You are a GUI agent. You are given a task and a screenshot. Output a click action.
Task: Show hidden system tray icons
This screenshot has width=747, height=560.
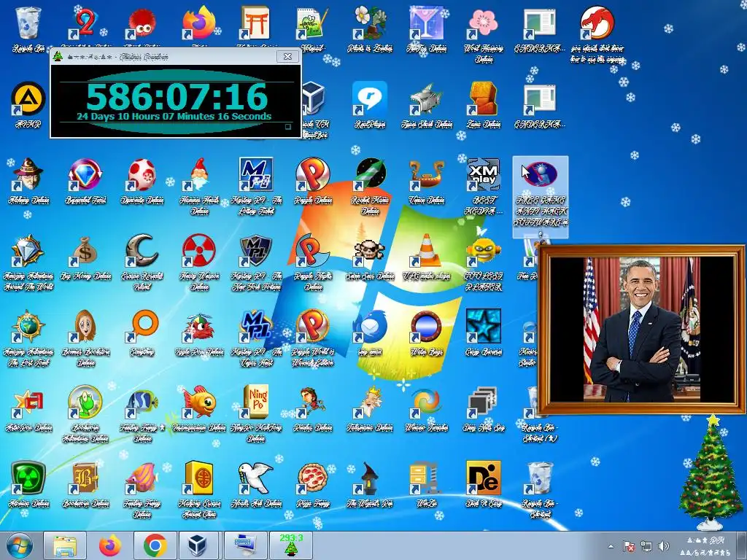611,546
